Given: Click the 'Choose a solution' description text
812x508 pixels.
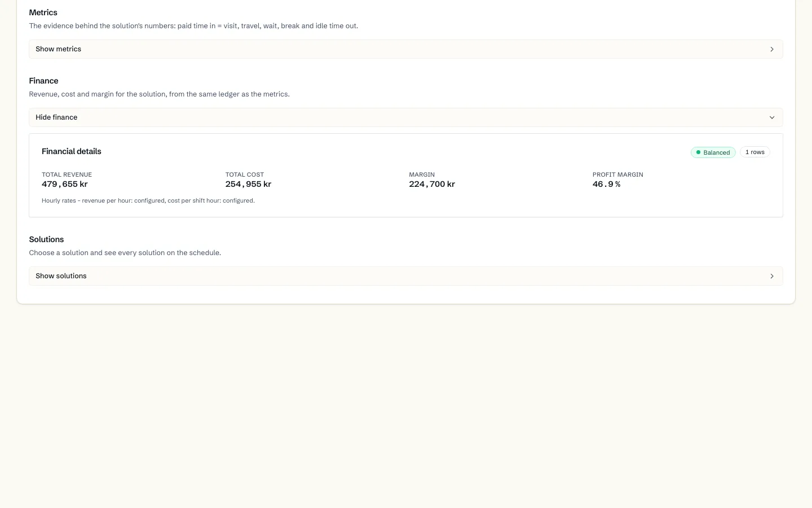Looking at the screenshot, I should [x=125, y=253].
